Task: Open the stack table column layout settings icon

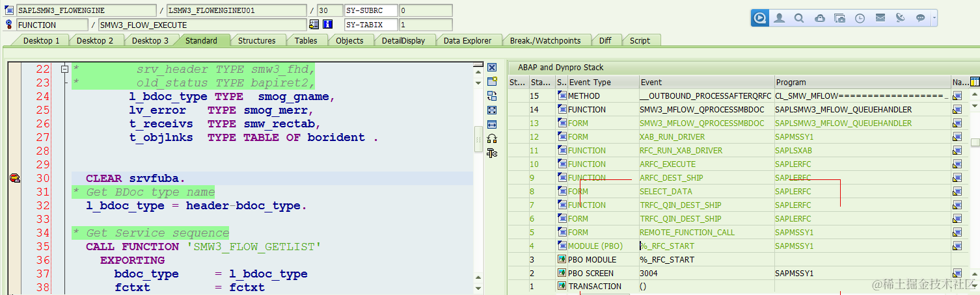Action: point(975,82)
